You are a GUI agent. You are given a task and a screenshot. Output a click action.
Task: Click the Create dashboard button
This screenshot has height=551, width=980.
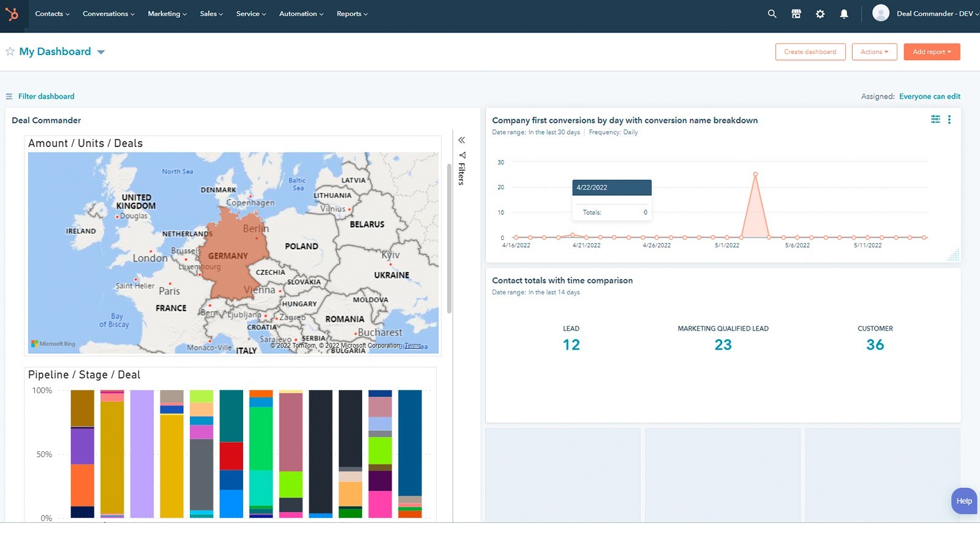tap(810, 52)
